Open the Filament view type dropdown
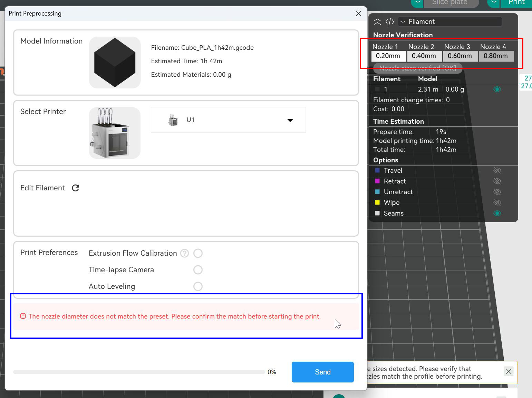 pyautogui.click(x=450, y=21)
